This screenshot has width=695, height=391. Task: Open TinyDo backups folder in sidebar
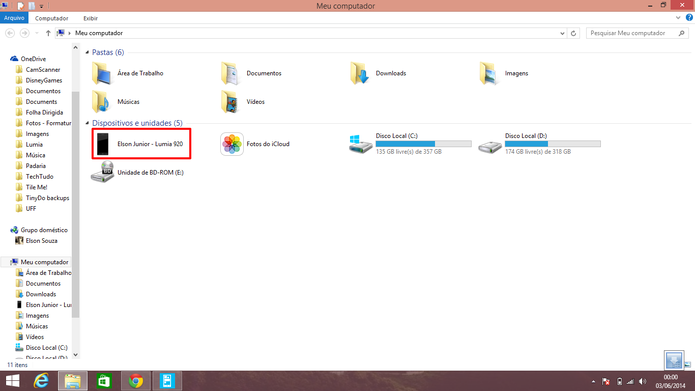click(x=43, y=198)
